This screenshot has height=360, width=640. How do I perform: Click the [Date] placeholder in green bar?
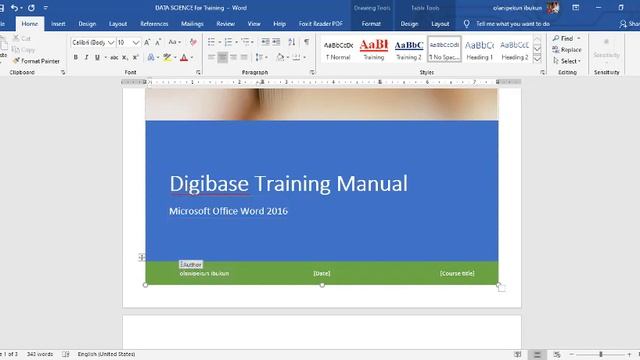[x=322, y=273]
